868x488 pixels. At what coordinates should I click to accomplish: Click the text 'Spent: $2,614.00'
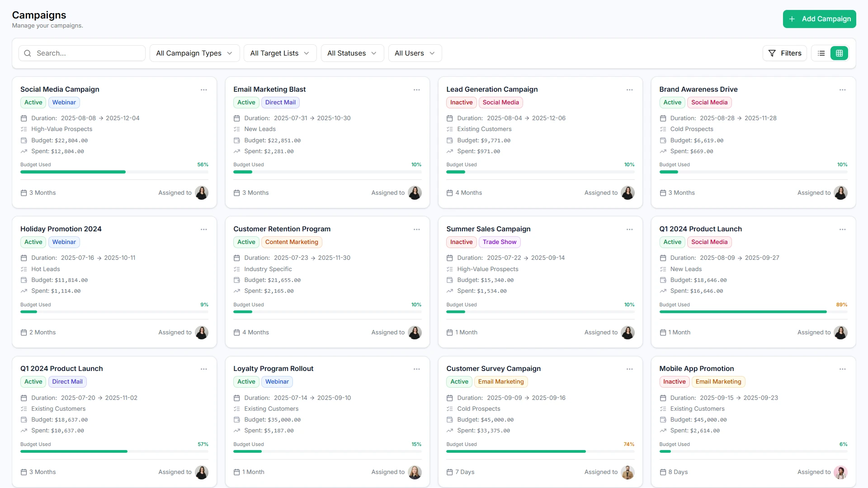pos(695,431)
